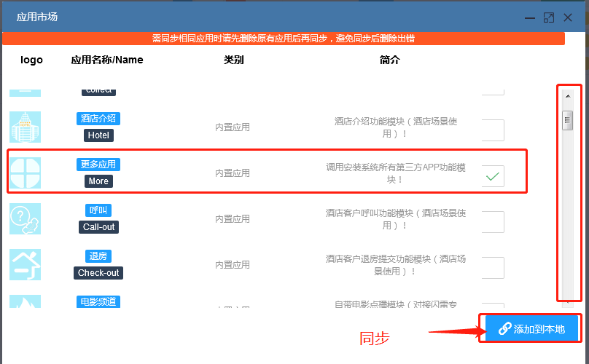This screenshot has width=589, height=364.
Task: Click the 调用安装系统所有第三方APP description
Action: click(x=396, y=173)
